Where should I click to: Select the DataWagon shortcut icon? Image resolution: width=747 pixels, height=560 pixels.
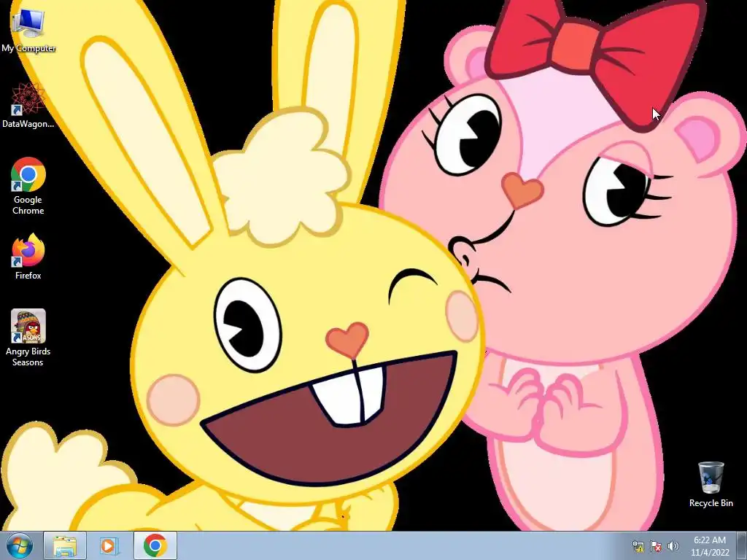pyautogui.click(x=28, y=105)
